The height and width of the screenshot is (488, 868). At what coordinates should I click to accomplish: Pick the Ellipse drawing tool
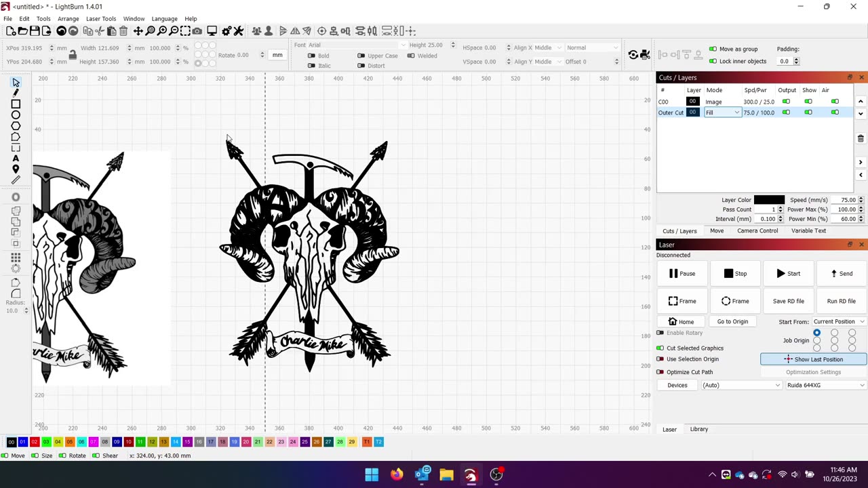coord(16,115)
